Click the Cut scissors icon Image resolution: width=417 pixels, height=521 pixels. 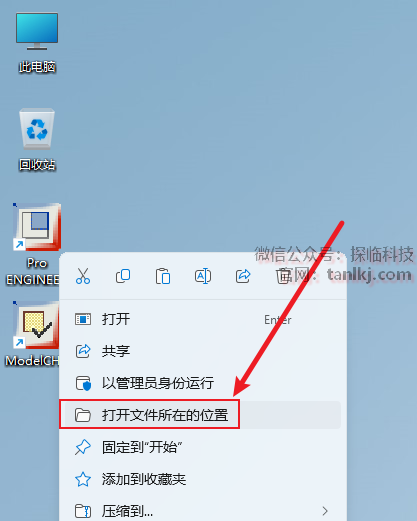83,276
